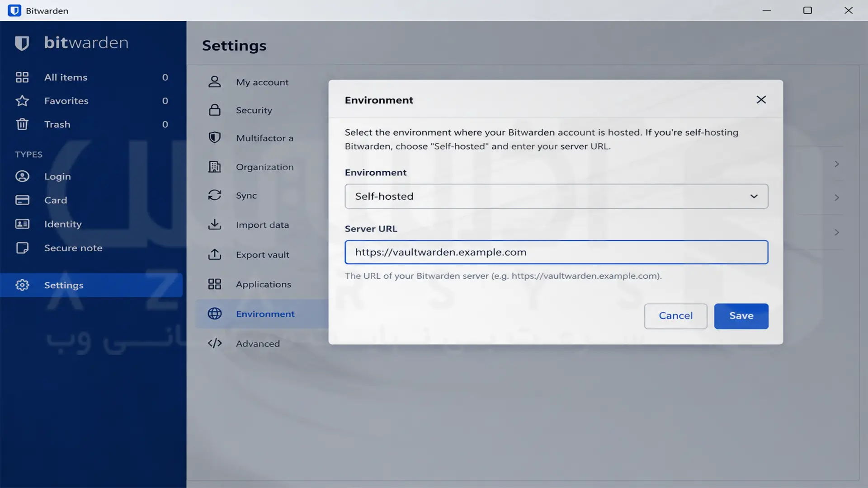Select the My account person icon
This screenshot has width=868, height=488.
tap(215, 82)
